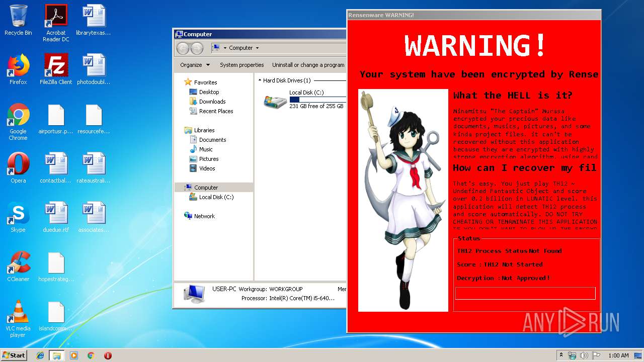Viewport: 644px width, 362px height.
Task: Select Computer in the navigation pane
Action: click(x=213, y=188)
